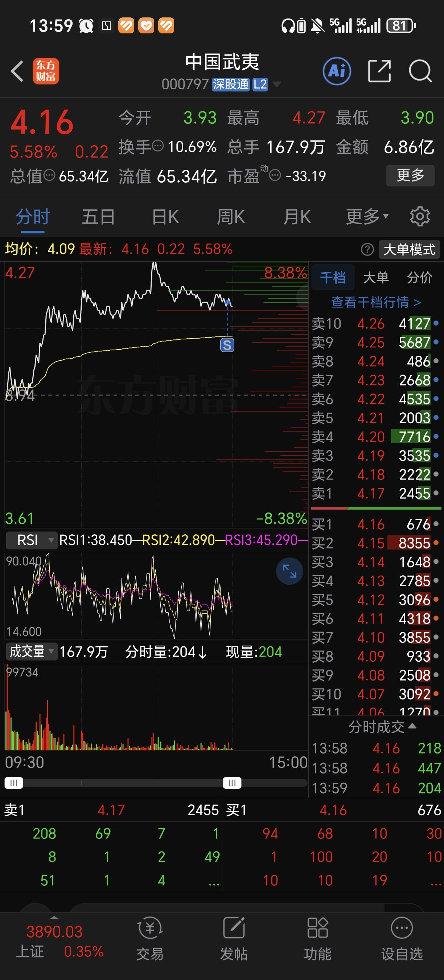Viewport: 444px width, 980px height.
Task: Tap 设自选 add to watchlist icon
Action: tap(402, 938)
